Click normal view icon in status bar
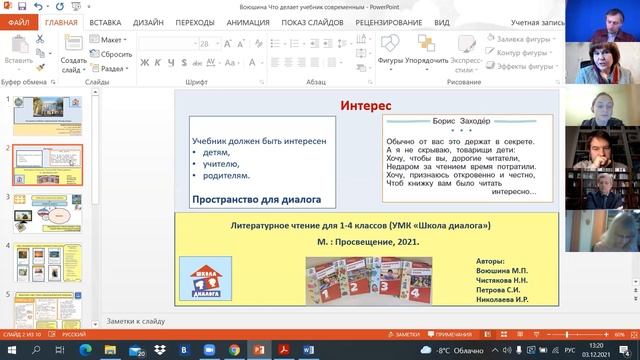The image size is (640, 360). (488, 334)
